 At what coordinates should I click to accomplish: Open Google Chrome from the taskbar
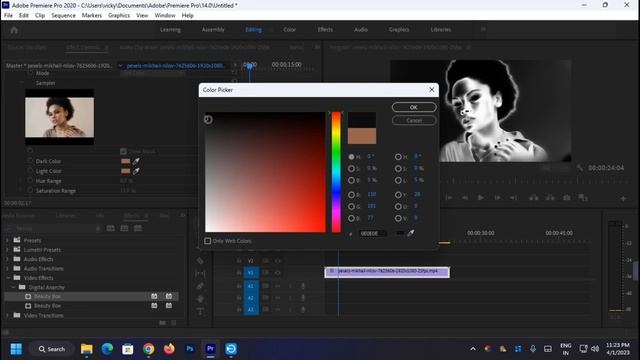click(149, 349)
